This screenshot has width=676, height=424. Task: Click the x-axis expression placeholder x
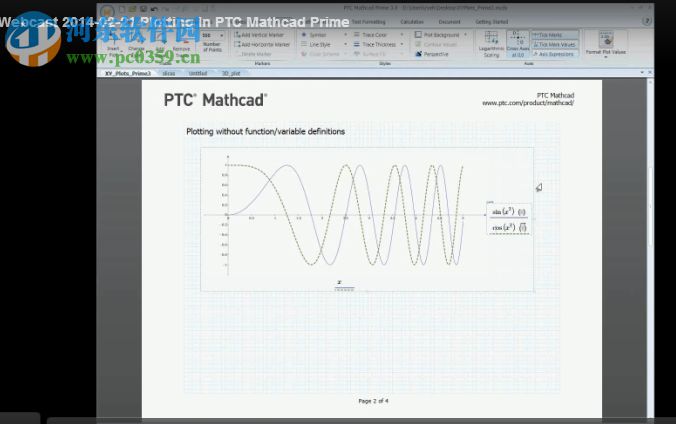tap(339, 283)
